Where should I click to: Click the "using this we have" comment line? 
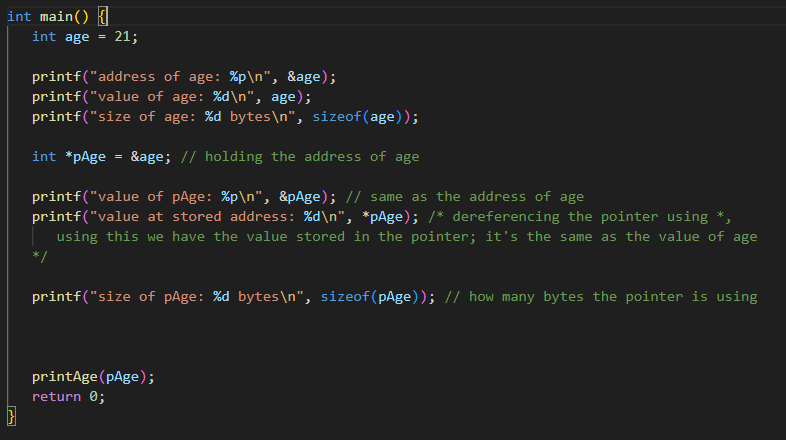(x=407, y=237)
